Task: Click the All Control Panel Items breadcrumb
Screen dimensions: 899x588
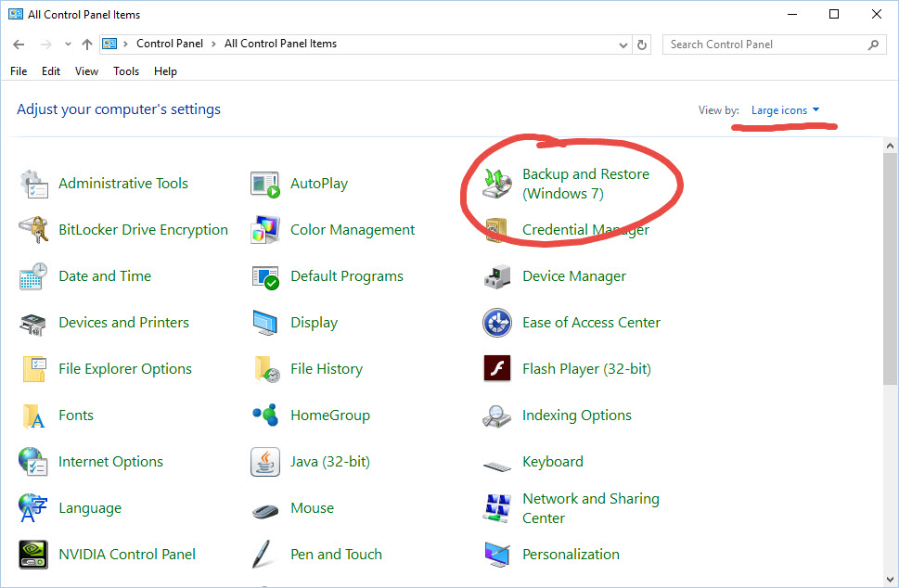Action: [280, 44]
